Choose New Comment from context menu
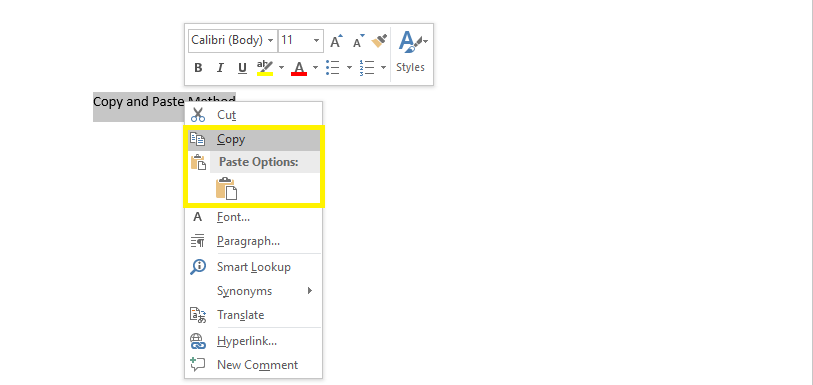The image size is (813, 385). [254, 365]
